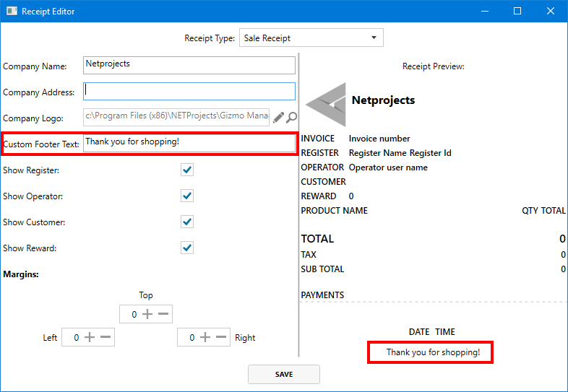
Task: Decrease the Left margin with the minus icon
Action: tap(106, 337)
